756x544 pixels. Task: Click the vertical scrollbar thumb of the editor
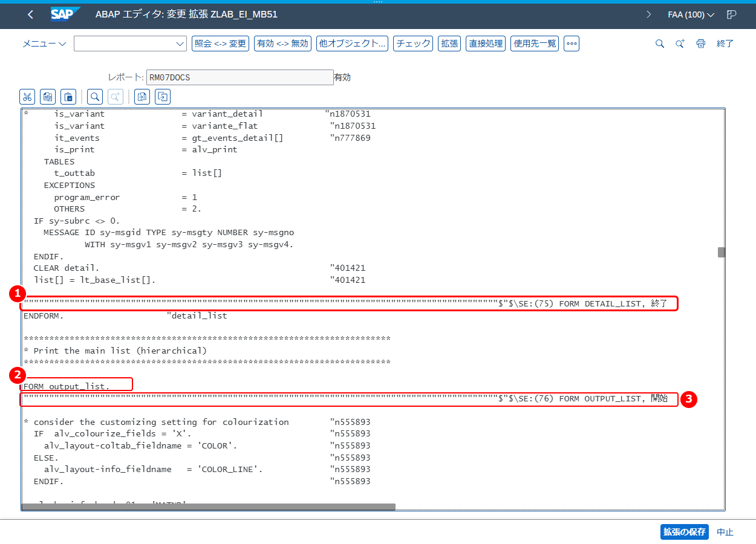click(x=722, y=252)
